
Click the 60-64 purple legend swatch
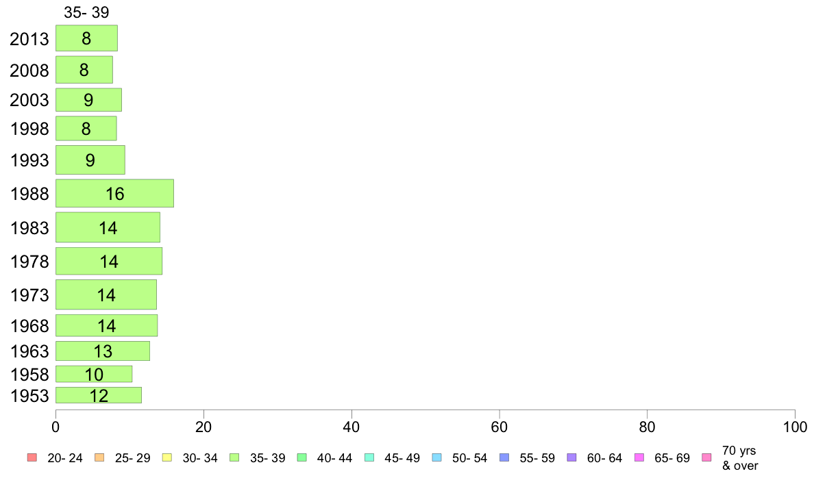pyautogui.click(x=571, y=457)
